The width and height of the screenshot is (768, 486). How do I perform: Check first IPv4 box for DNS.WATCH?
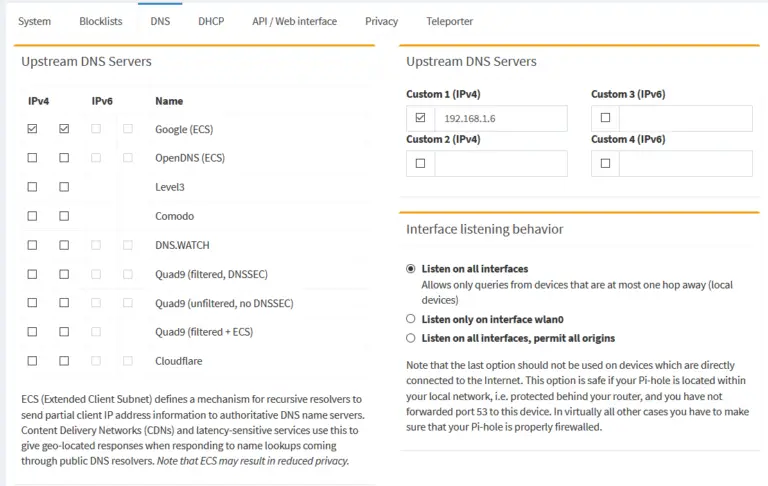pos(32,245)
